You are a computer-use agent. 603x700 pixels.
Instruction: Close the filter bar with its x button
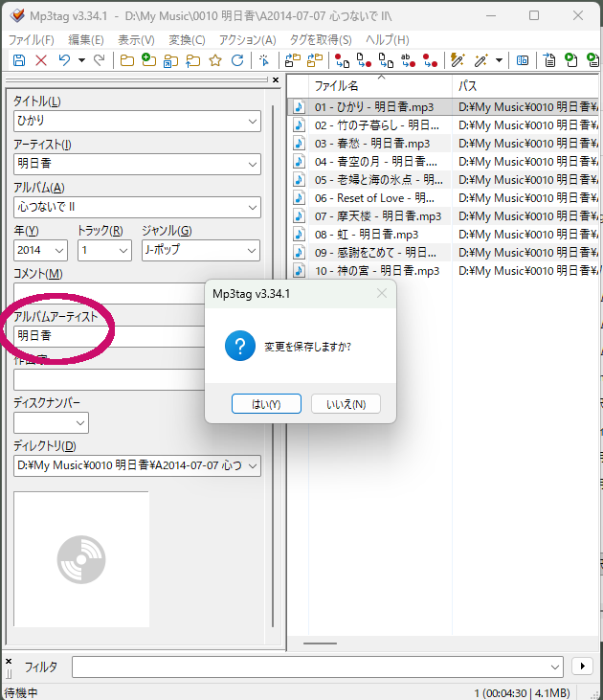9,661
